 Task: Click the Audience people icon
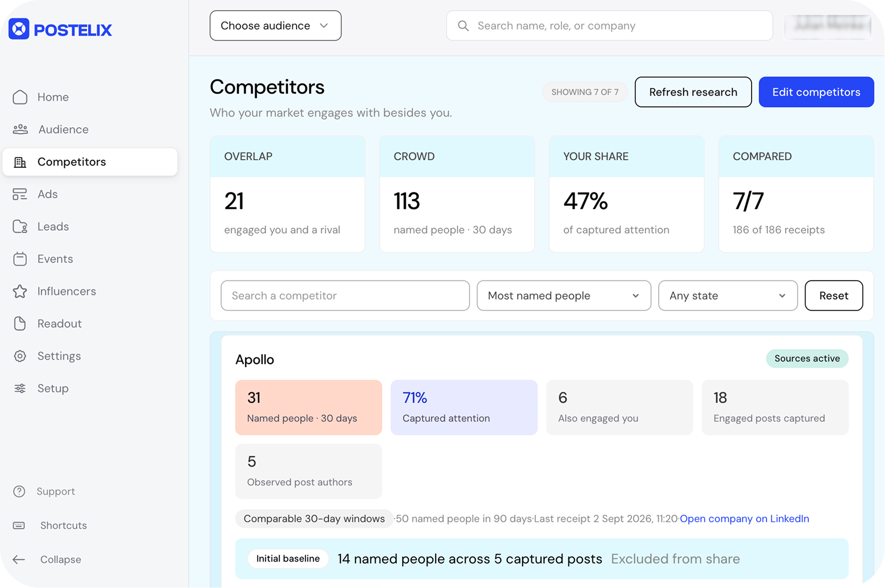click(20, 129)
